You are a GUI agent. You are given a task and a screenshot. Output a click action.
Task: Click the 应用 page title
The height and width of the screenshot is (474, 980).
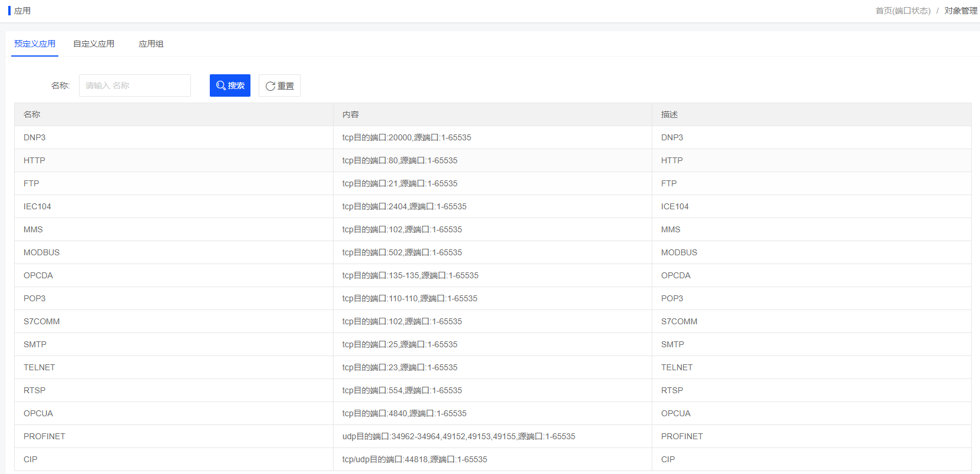pos(22,11)
